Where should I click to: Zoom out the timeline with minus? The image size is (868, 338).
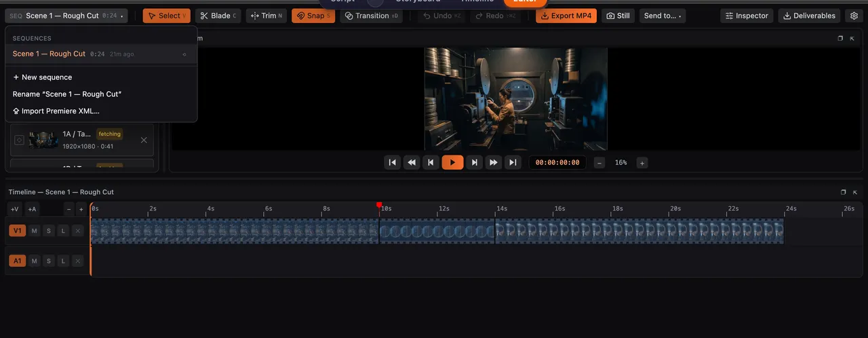coord(69,209)
